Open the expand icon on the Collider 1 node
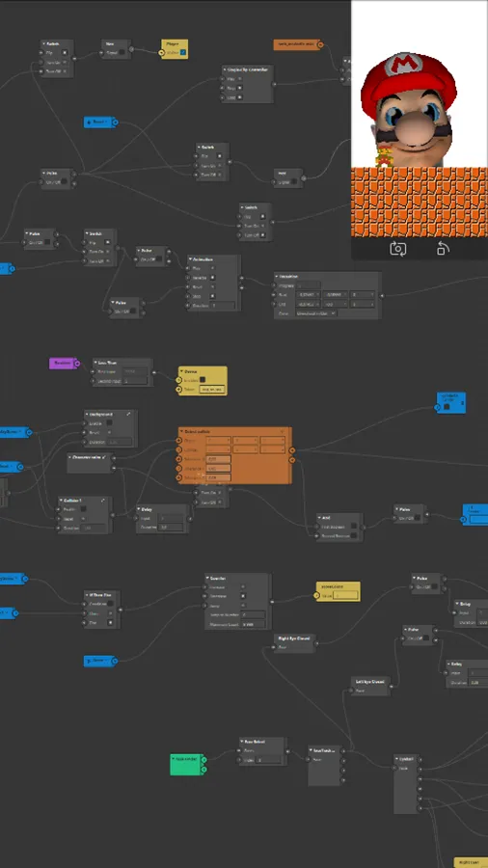This screenshot has height=868, width=488. coord(103,501)
